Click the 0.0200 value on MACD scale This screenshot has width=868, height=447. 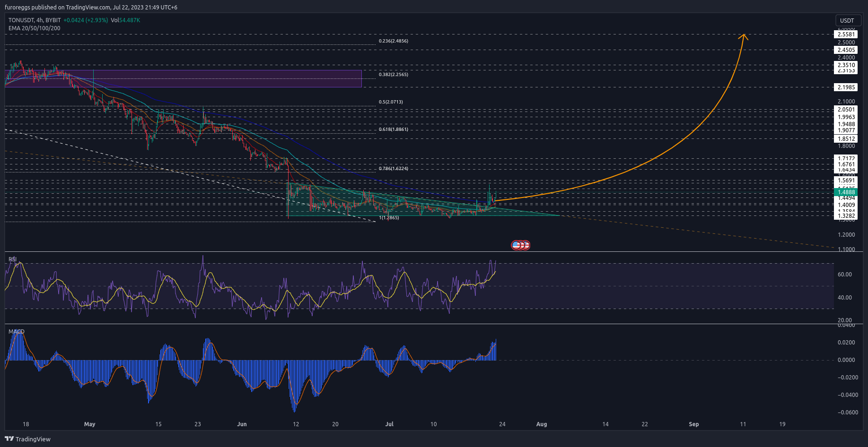pyautogui.click(x=846, y=343)
